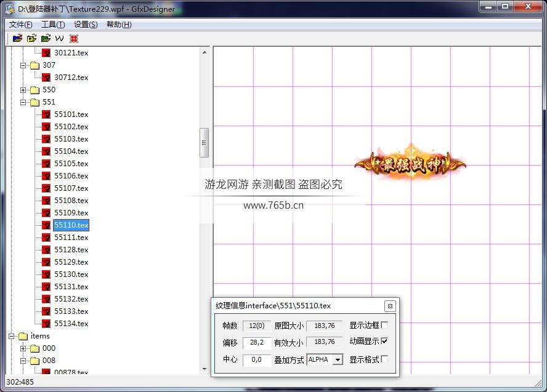Collapse the 551 folder node

(23, 102)
